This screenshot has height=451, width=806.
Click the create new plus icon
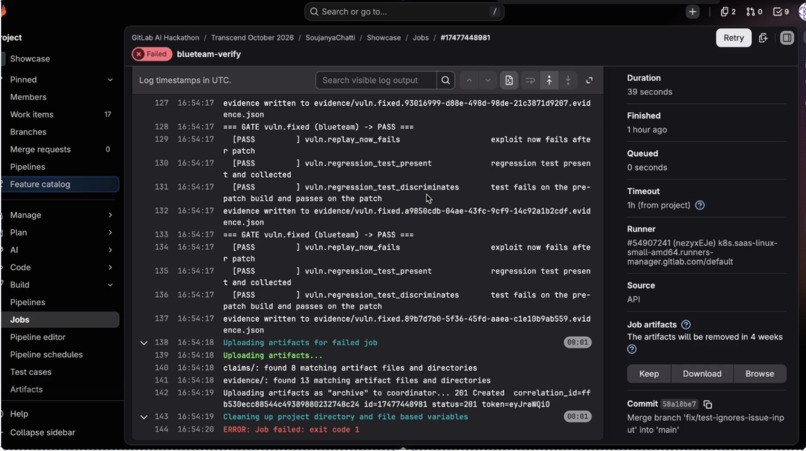coord(692,12)
